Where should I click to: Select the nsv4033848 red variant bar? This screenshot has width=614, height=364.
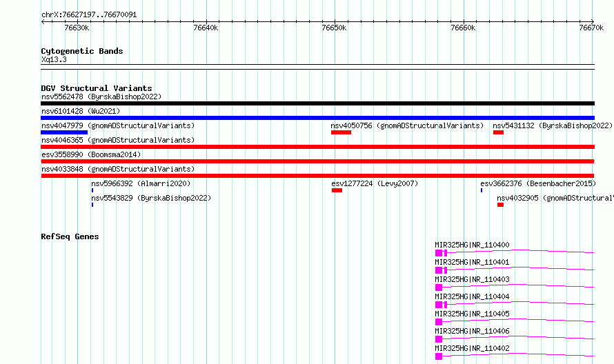(317, 176)
